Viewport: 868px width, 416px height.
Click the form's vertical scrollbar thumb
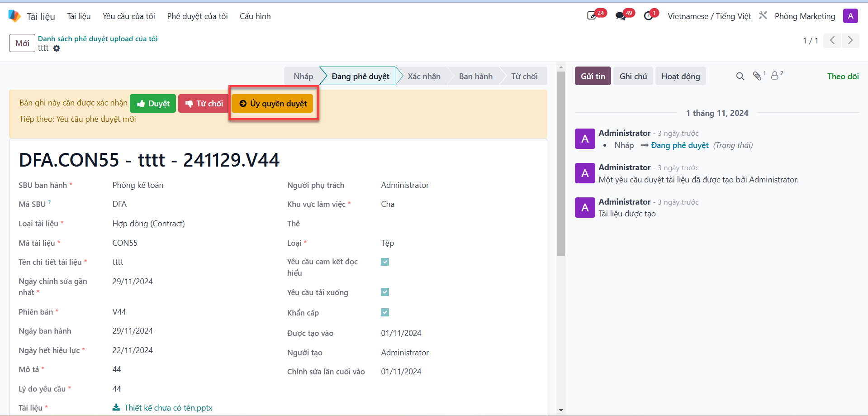click(x=561, y=164)
